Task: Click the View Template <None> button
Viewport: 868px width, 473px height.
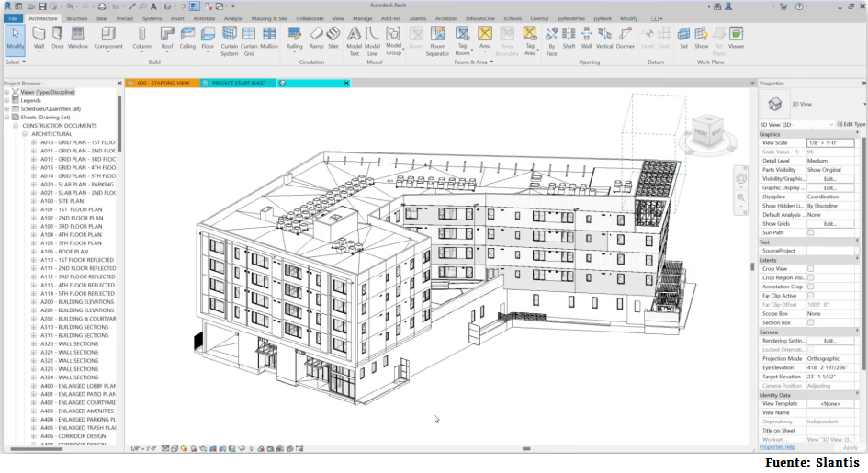Action: pyautogui.click(x=829, y=404)
